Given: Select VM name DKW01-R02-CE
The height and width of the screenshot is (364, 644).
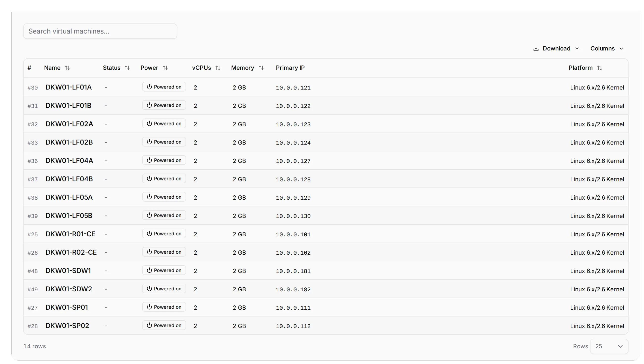Looking at the screenshot, I should [x=71, y=252].
